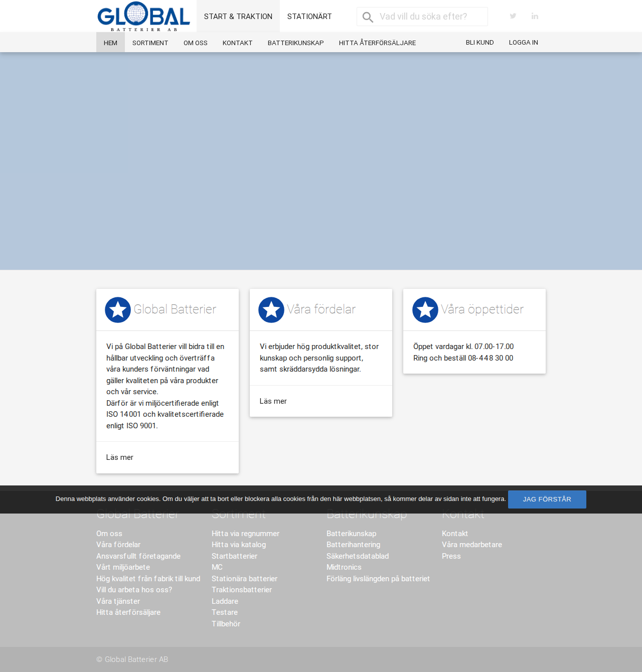Click the search magnifier icon

pos(368,17)
